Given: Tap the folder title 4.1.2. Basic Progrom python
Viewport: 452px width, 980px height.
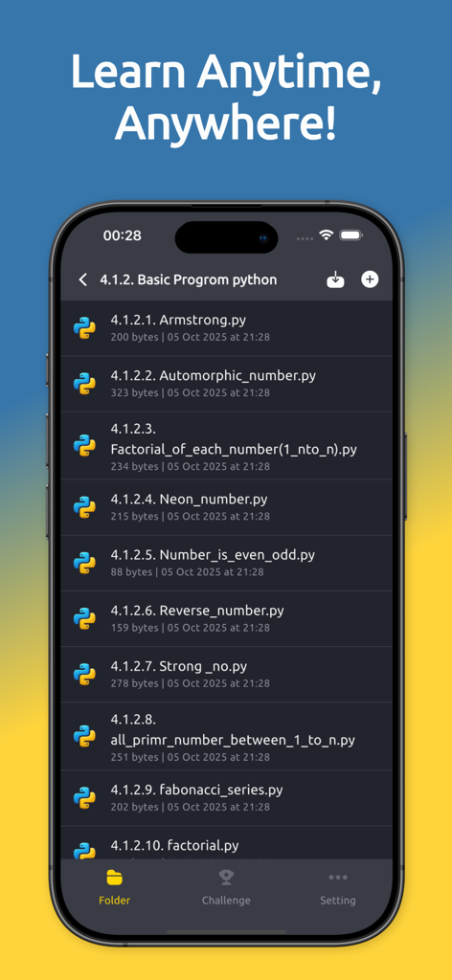Looking at the screenshot, I should 189,279.
